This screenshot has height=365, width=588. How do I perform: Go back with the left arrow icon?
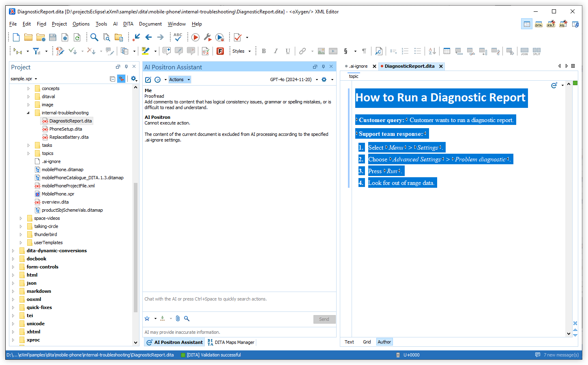[149, 37]
